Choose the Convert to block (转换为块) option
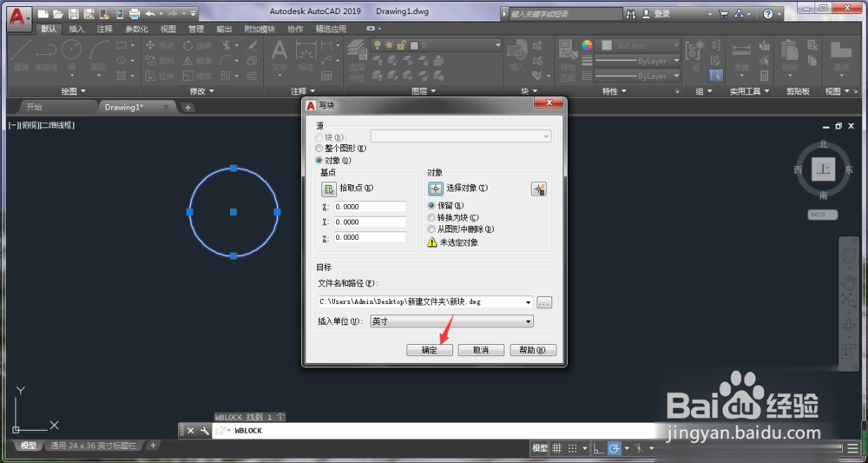This screenshot has width=868, height=463. (431, 218)
